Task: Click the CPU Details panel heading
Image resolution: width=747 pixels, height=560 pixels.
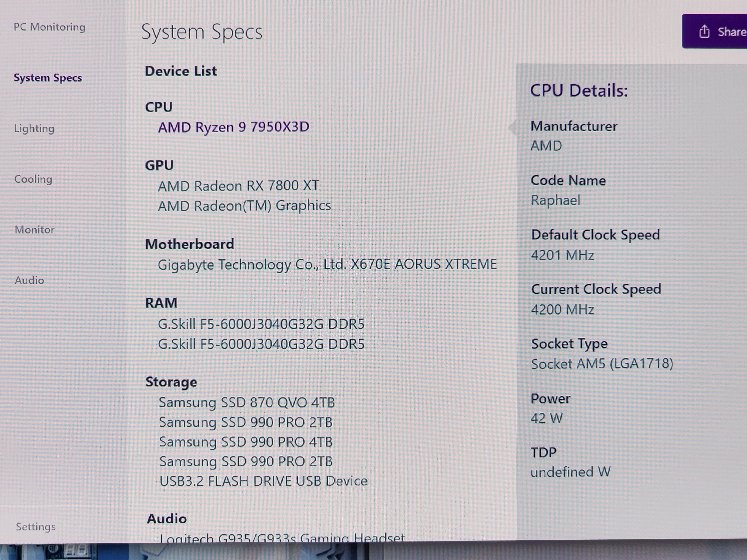Action: click(x=579, y=91)
